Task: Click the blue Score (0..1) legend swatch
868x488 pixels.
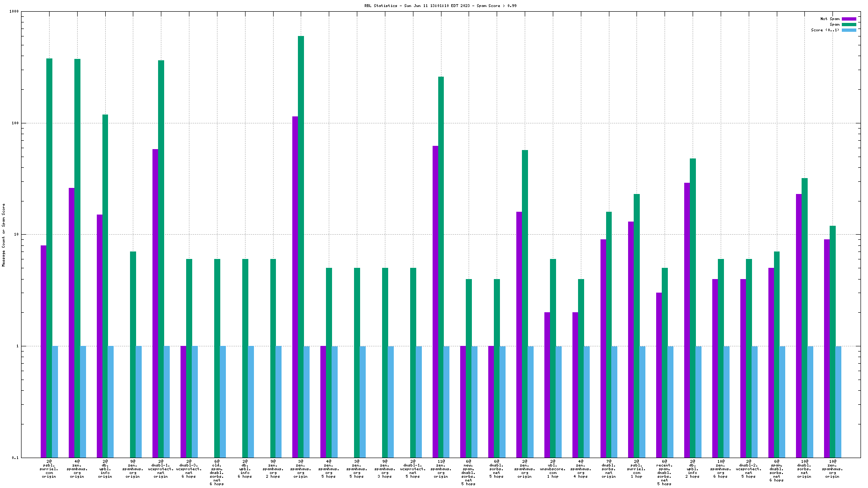Action: click(849, 30)
